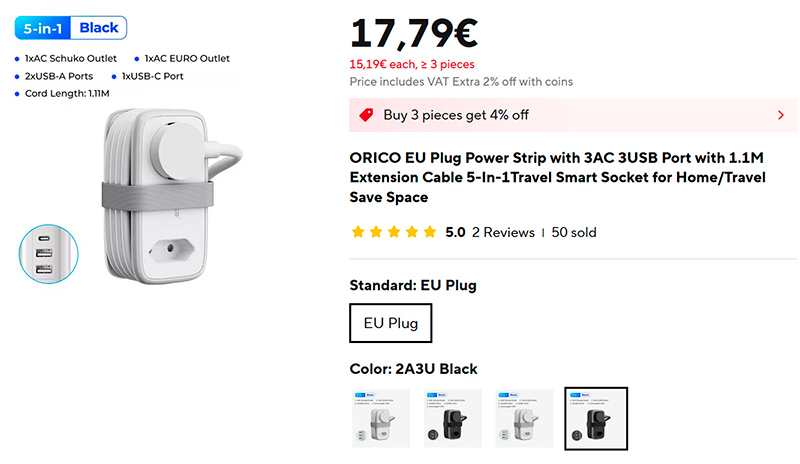Select the highlighted 2A3U Black variant thumbnail

point(596,418)
